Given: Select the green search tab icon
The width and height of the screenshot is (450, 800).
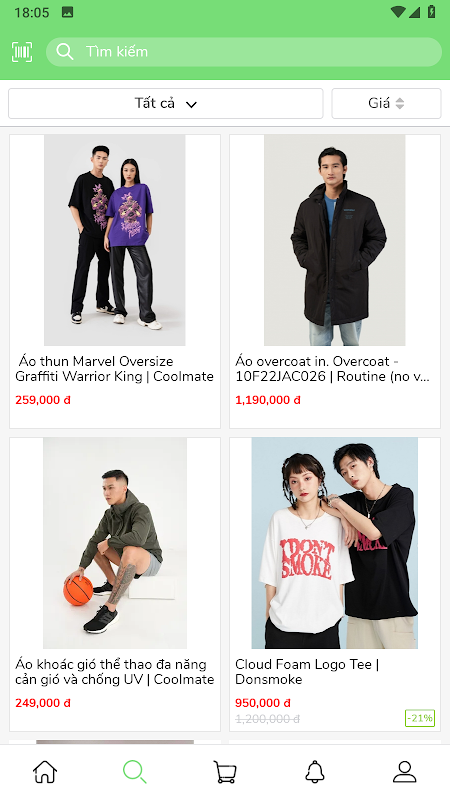Looking at the screenshot, I should coord(135,771).
